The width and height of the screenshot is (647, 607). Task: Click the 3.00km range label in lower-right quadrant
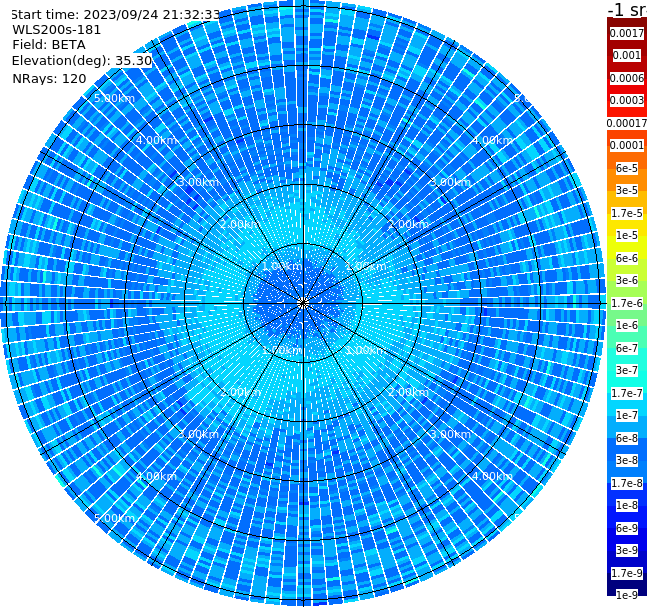450,434
